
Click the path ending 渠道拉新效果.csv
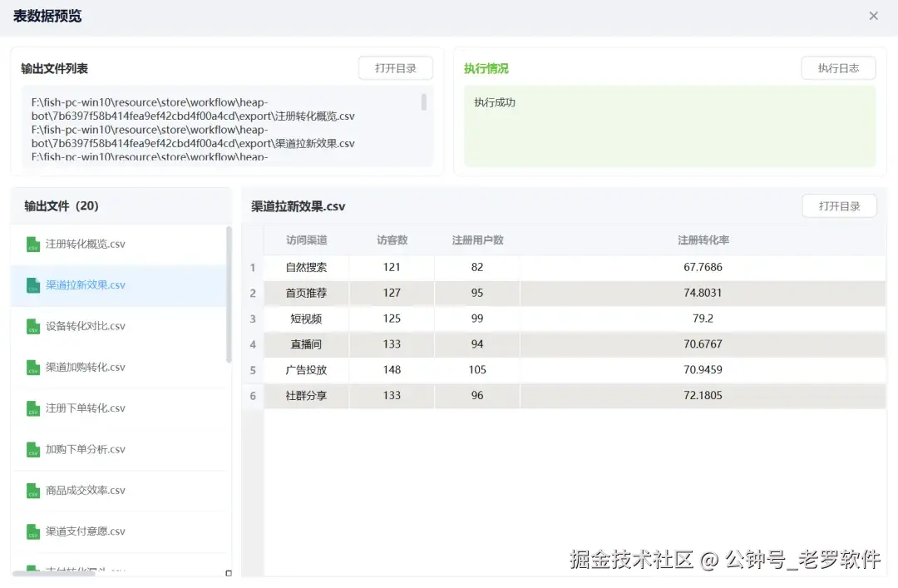(193, 137)
